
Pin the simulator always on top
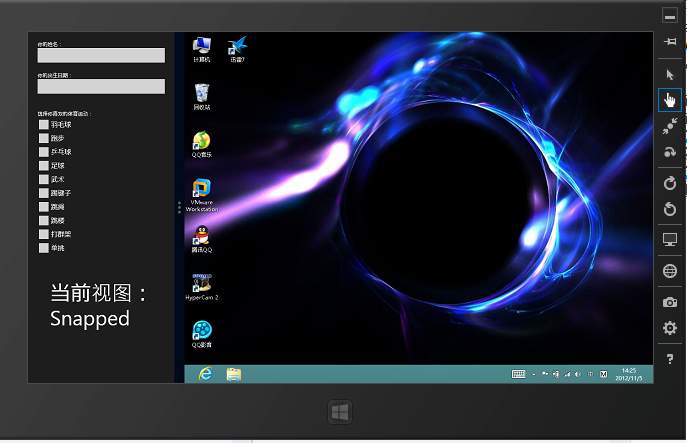tap(669, 42)
